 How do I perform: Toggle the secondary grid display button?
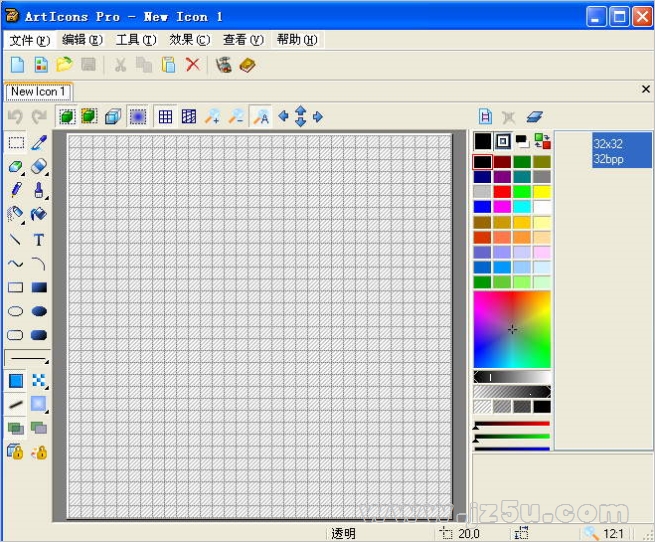[189, 117]
